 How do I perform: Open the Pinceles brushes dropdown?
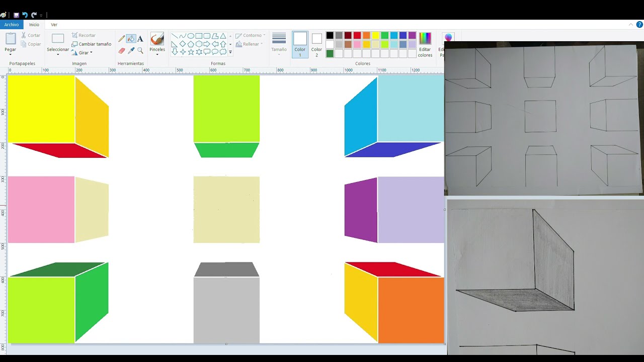[157, 54]
